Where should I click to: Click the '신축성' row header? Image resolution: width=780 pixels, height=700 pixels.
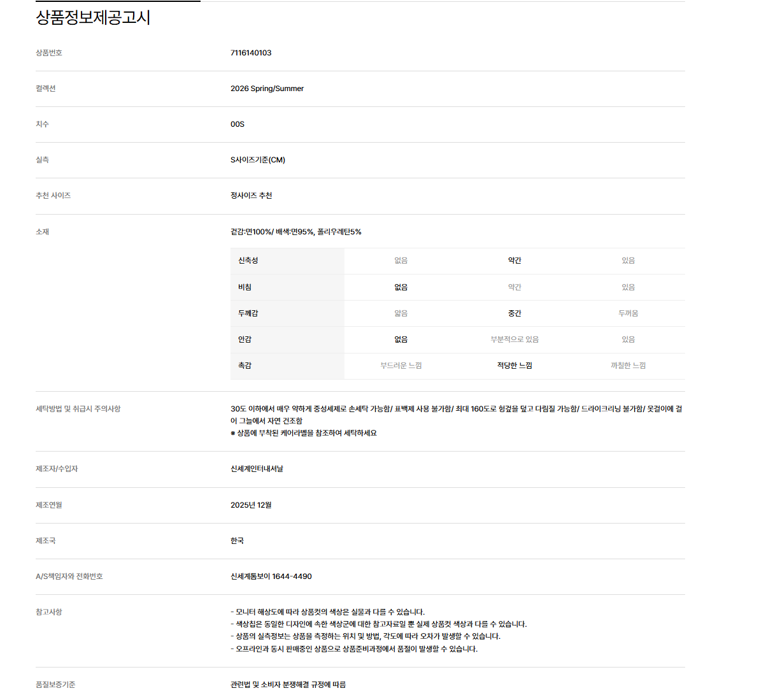pyautogui.click(x=248, y=261)
